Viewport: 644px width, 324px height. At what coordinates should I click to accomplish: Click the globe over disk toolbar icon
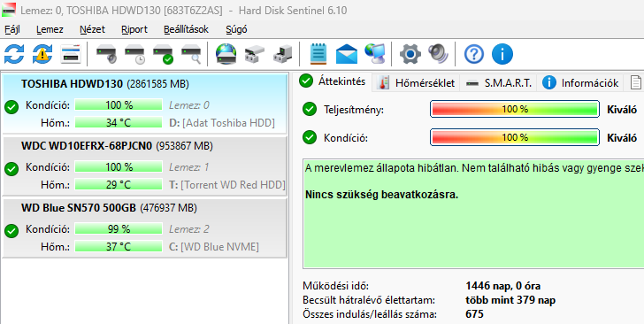[226, 54]
